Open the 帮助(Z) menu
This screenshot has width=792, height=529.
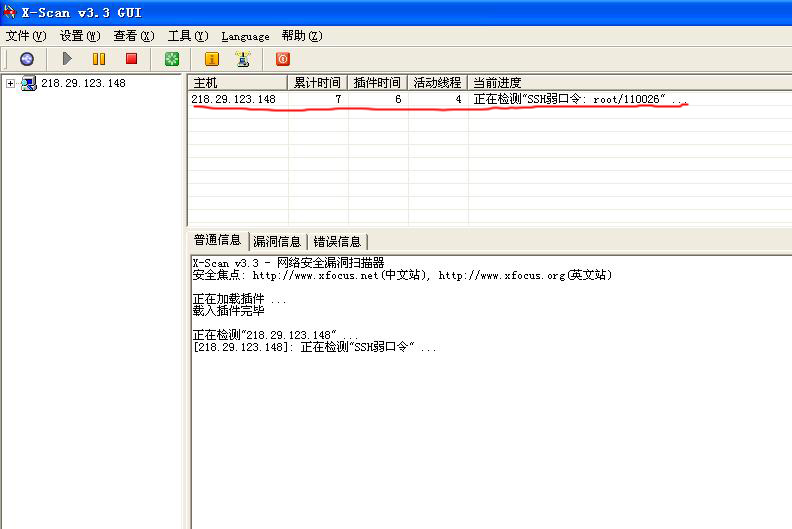coord(302,36)
